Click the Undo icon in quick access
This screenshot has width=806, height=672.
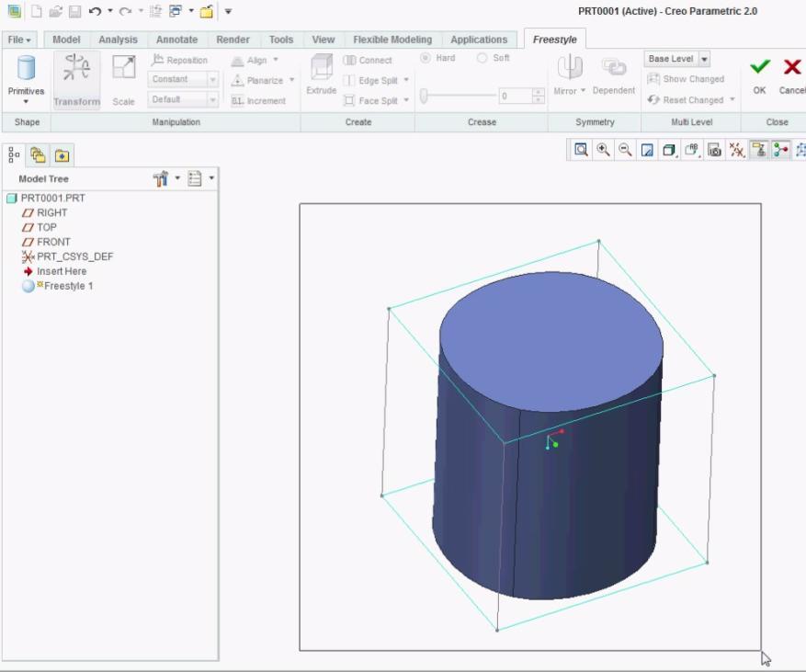click(95, 11)
